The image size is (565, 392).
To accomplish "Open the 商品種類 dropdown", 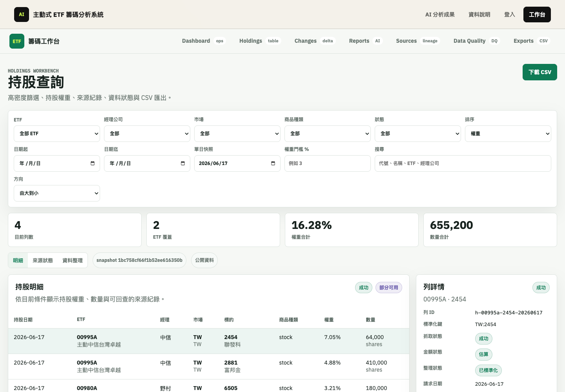I will click(328, 134).
